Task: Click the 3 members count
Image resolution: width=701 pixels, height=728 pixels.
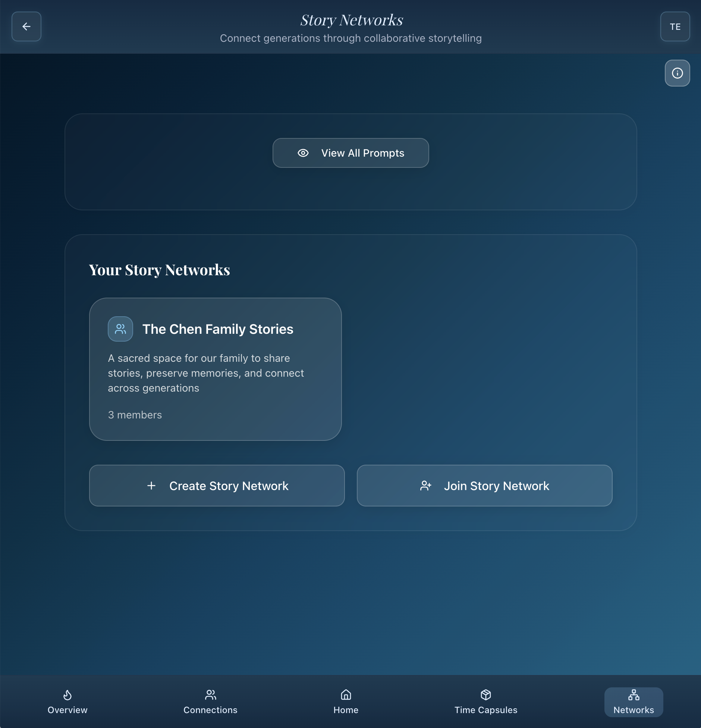Action: pos(135,415)
